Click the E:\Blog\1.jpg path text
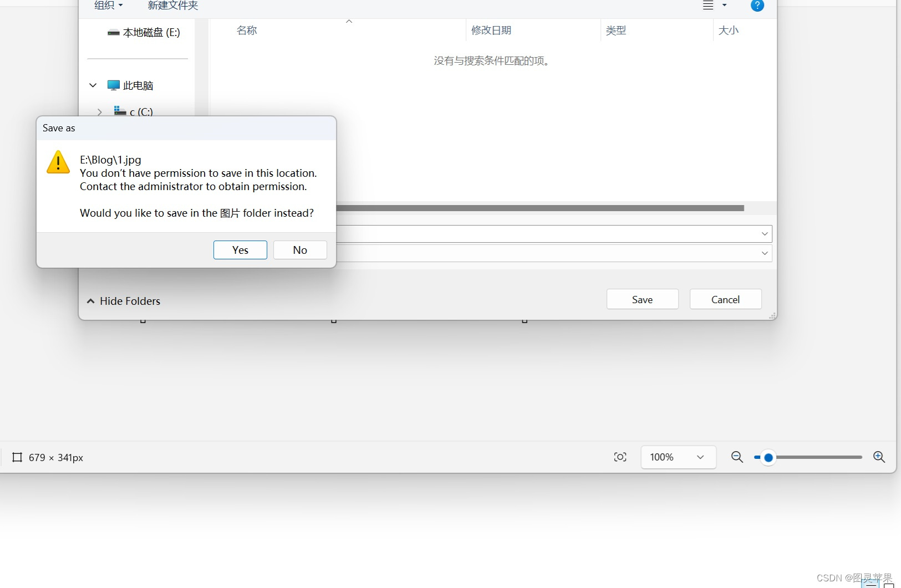The width and height of the screenshot is (901, 588). (110, 160)
